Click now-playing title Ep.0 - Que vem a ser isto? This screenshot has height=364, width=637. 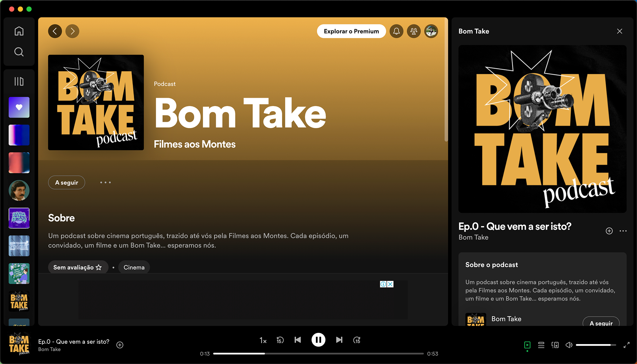[74, 341]
